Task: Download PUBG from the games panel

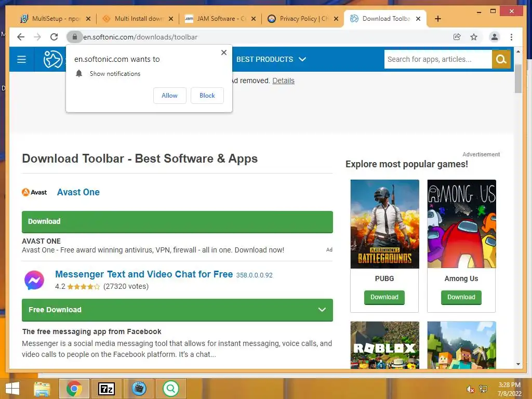Action: 384,297
